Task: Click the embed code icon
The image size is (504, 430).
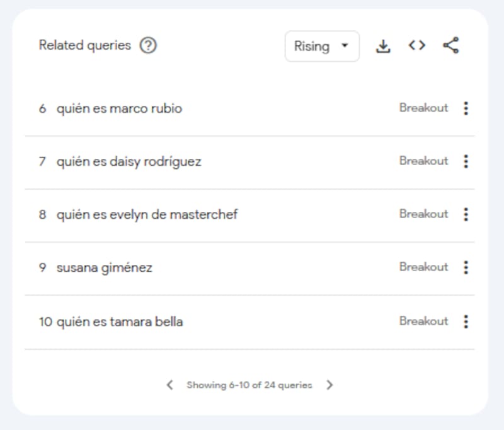Action: [x=416, y=46]
